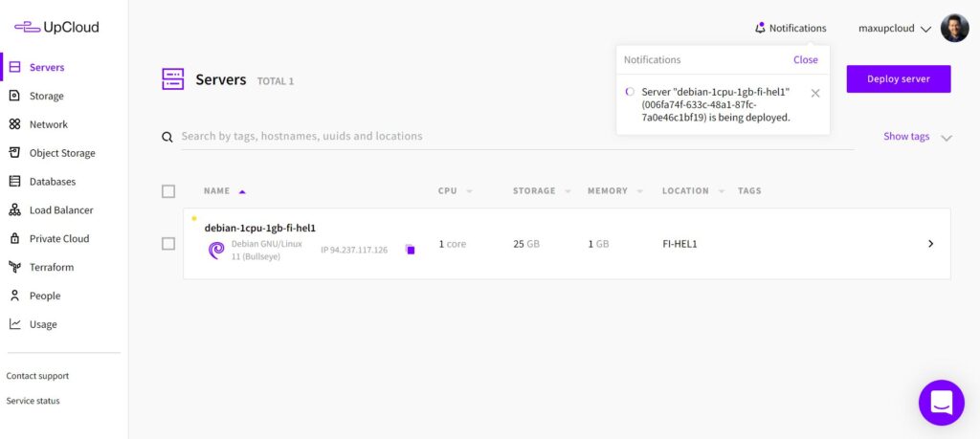The height and width of the screenshot is (439, 980).
Task: Click the user profile avatar
Action: pos(954,29)
